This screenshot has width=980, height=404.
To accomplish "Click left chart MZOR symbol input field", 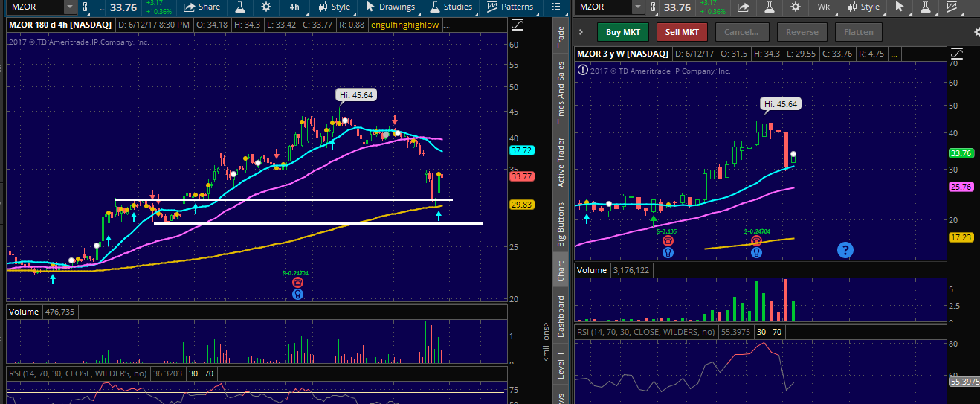I will (35, 7).
